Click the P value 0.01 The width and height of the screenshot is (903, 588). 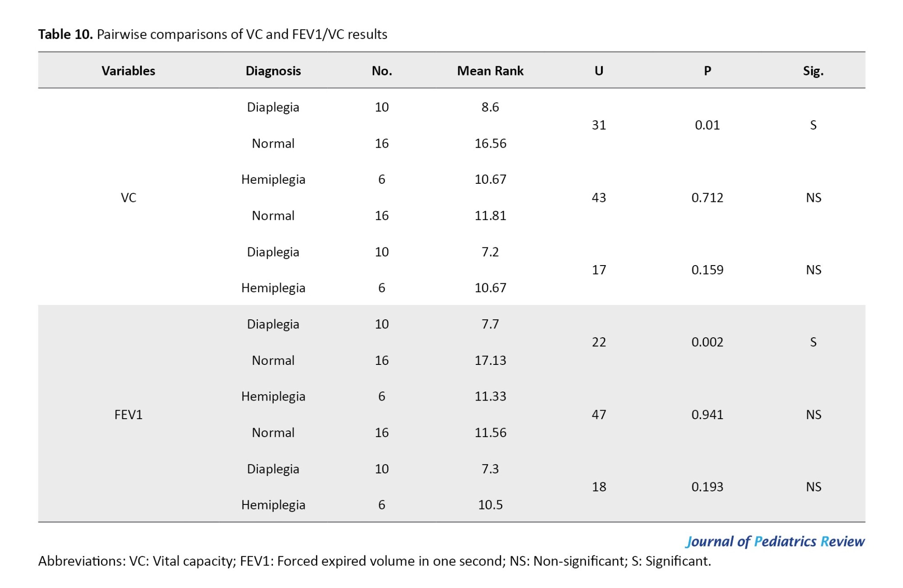pyautogui.click(x=707, y=125)
